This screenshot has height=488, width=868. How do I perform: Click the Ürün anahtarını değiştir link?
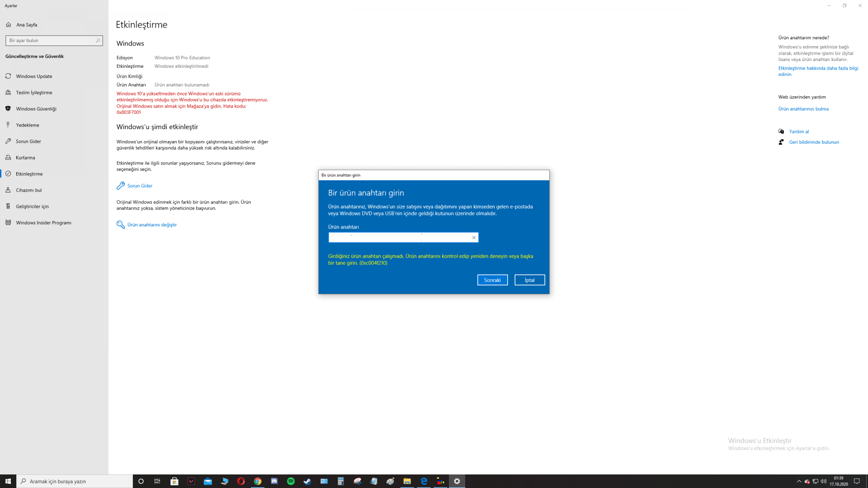point(151,225)
